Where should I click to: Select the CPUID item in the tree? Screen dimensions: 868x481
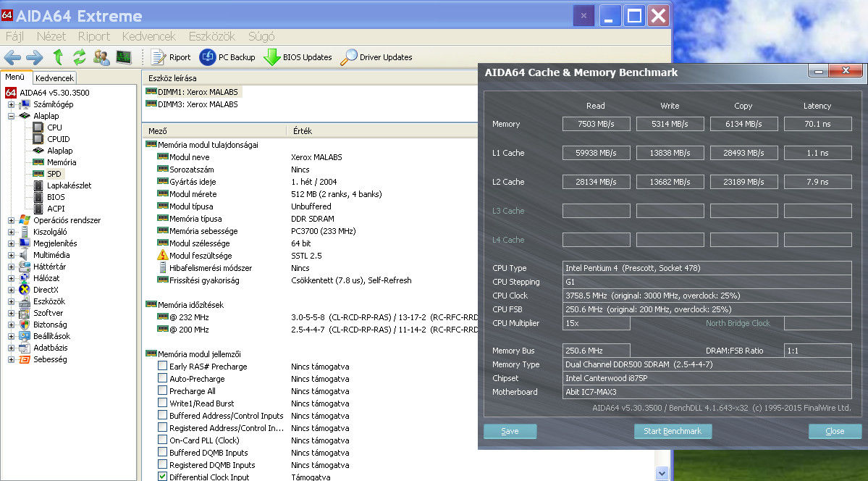[x=58, y=139]
